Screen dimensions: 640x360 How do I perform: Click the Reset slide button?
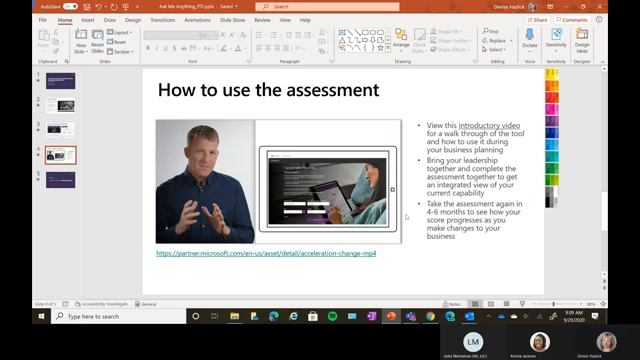(117, 42)
